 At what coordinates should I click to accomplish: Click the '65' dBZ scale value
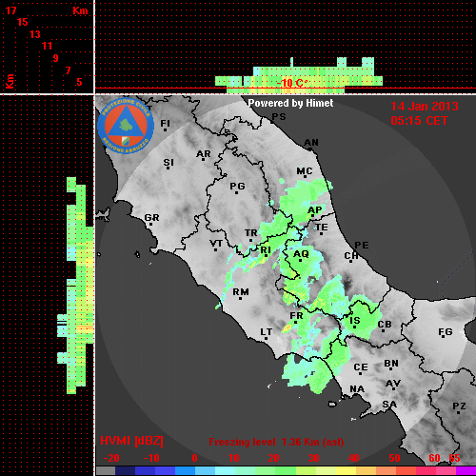(455, 458)
